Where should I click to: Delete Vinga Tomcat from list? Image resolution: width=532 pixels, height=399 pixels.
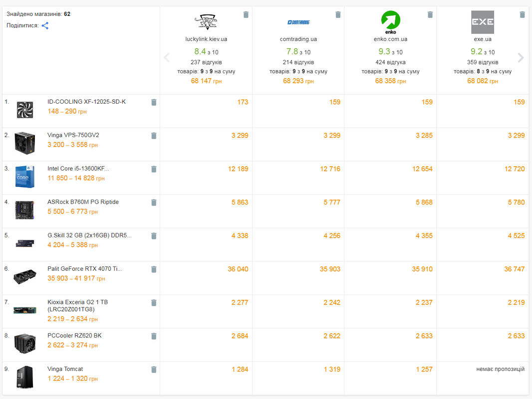point(154,370)
